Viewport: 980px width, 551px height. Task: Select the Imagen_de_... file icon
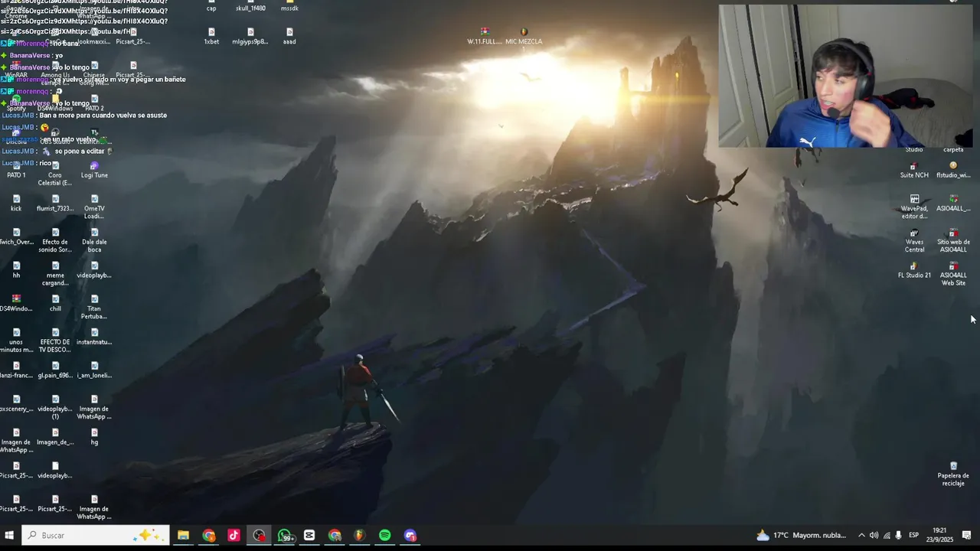click(55, 436)
